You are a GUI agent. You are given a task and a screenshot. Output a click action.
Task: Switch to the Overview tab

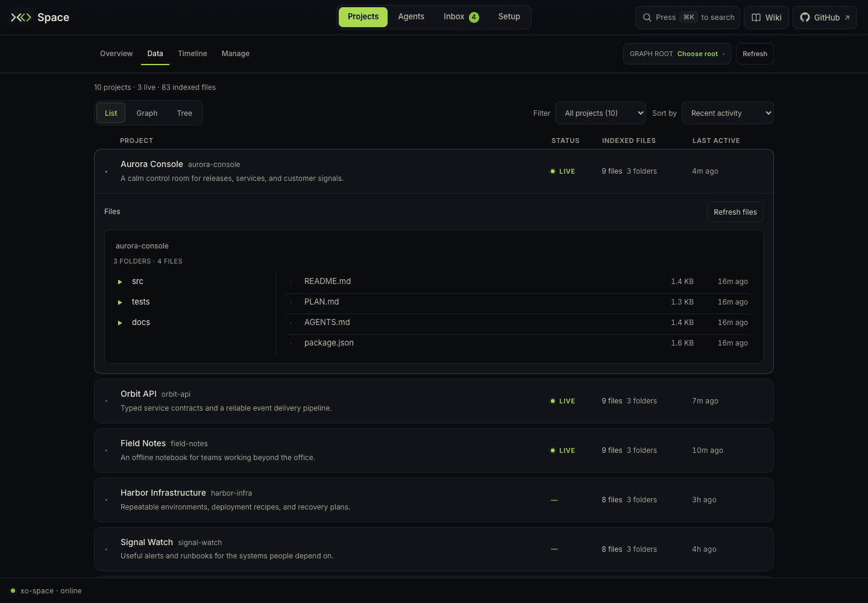point(116,54)
